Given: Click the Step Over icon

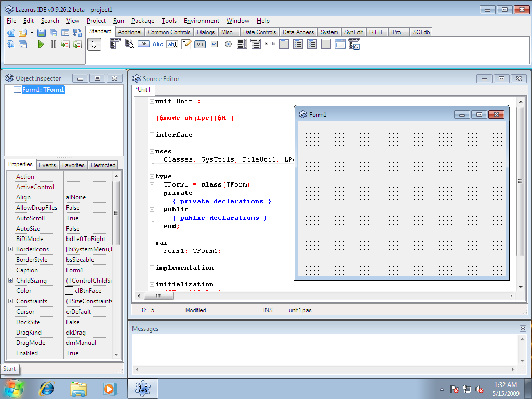Looking at the screenshot, I should [x=77, y=44].
